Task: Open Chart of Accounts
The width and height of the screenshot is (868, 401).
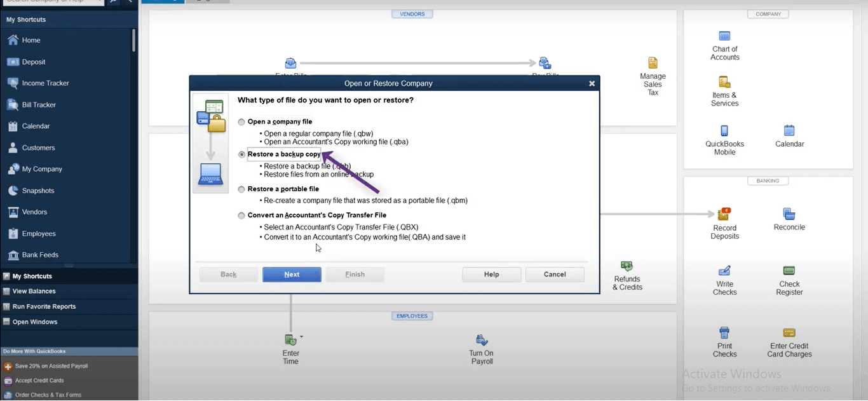Action: click(725, 45)
